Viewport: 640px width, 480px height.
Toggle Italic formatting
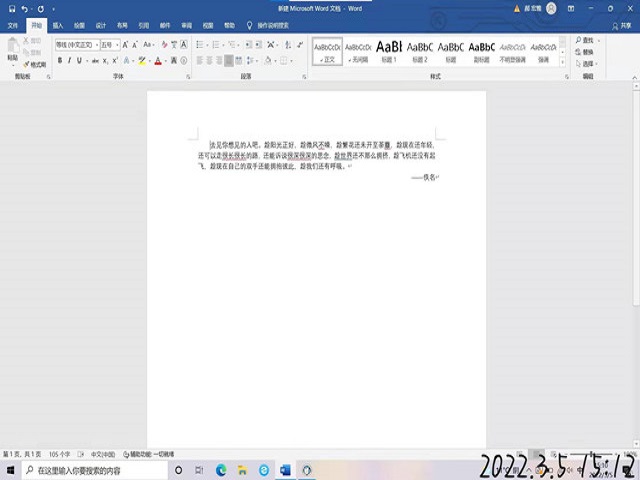(x=69, y=61)
